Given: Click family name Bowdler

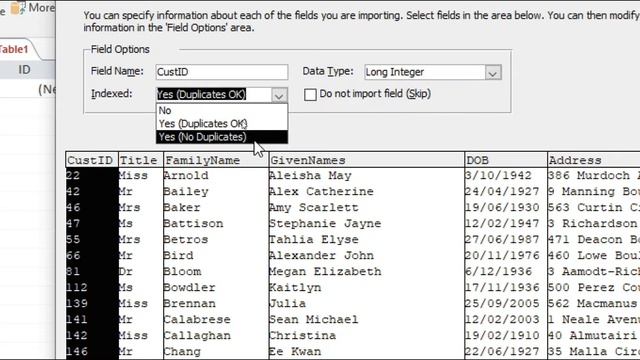Looking at the screenshot, I should (x=189, y=287).
